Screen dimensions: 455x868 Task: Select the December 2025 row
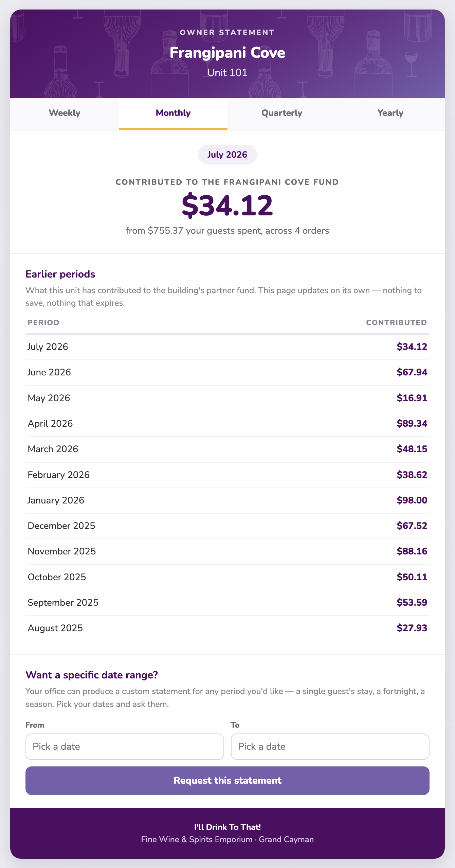click(227, 526)
